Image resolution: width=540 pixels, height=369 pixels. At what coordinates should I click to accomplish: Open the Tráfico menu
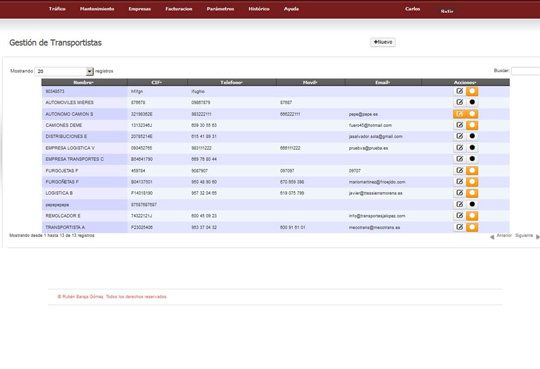click(x=57, y=9)
